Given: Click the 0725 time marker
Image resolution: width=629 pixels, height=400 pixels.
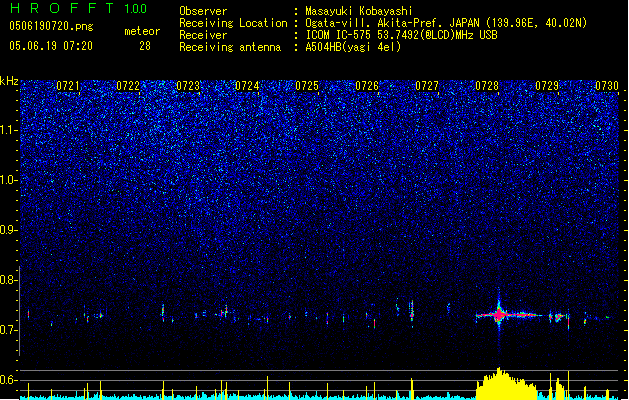Looking at the screenshot, I should coord(307,86).
